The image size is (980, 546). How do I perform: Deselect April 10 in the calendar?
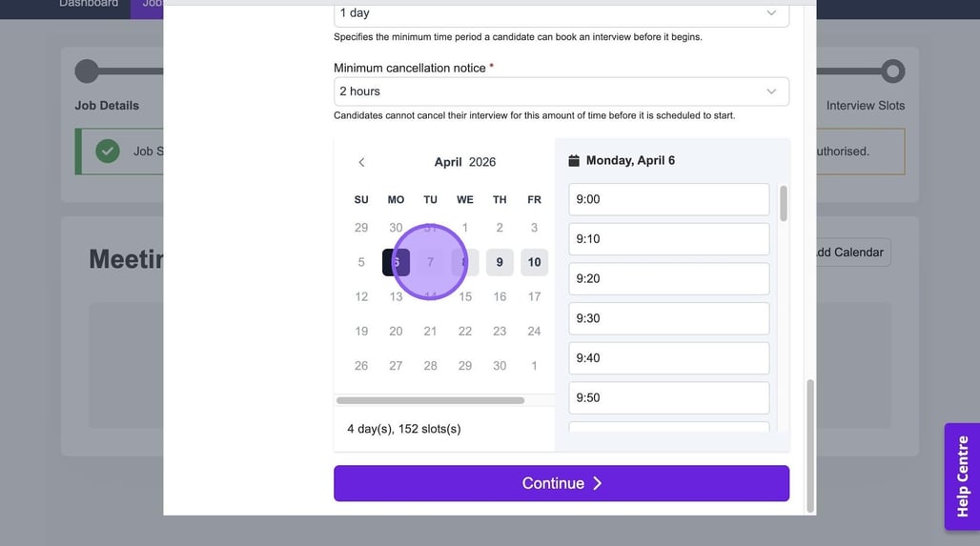pyautogui.click(x=534, y=262)
